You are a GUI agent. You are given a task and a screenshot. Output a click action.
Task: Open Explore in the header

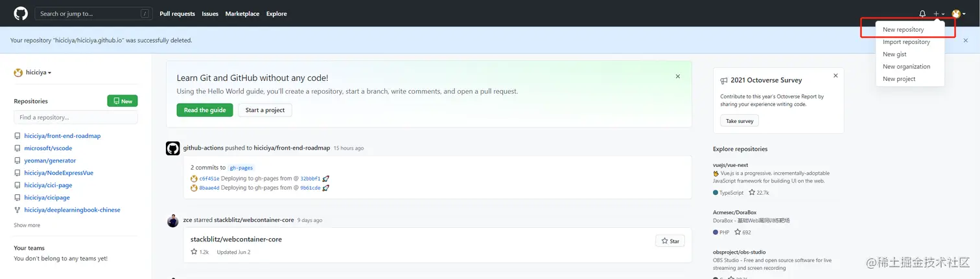[276, 14]
